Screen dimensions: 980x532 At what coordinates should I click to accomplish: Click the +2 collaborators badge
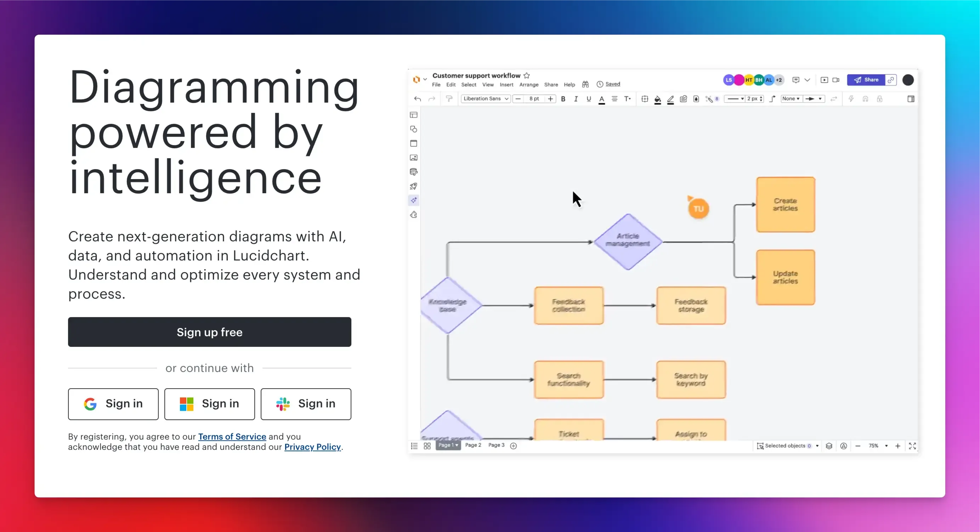(x=779, y=80)
